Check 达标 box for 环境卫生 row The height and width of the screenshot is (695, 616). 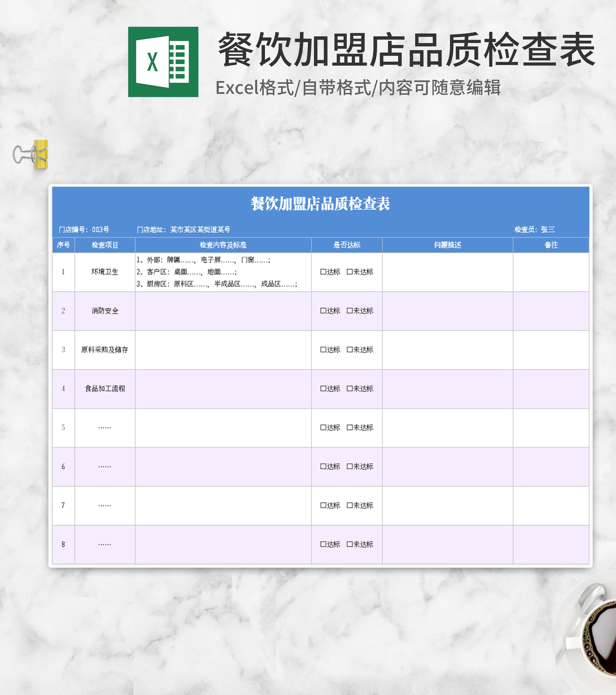pos(323,272)
